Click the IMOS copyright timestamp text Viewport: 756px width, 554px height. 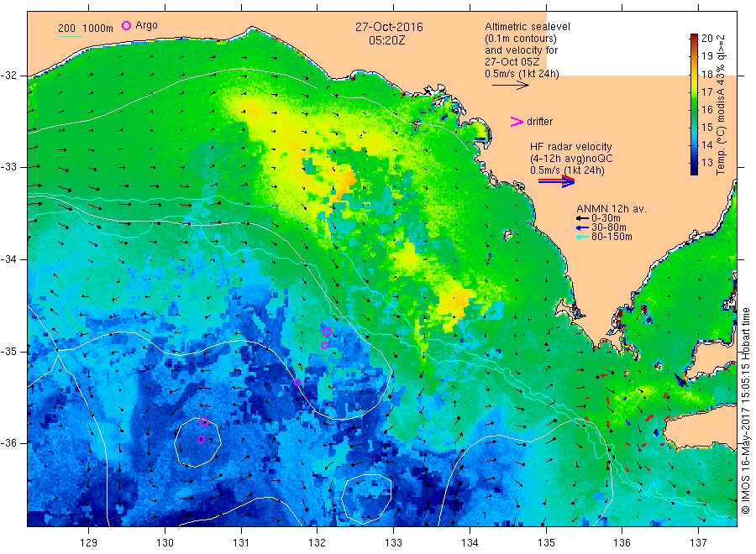click(x=745, y=411)
